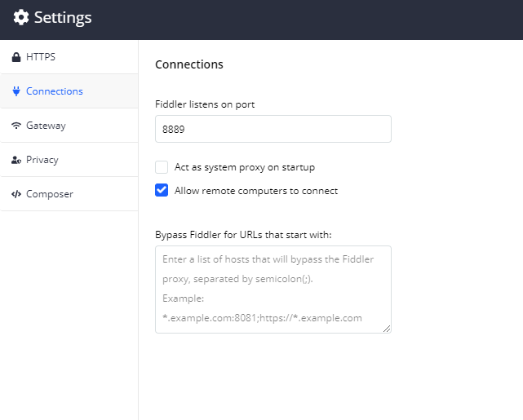Click the Connections plug icon
This screenshot has width=523, height=420.
tap(16, 91)
